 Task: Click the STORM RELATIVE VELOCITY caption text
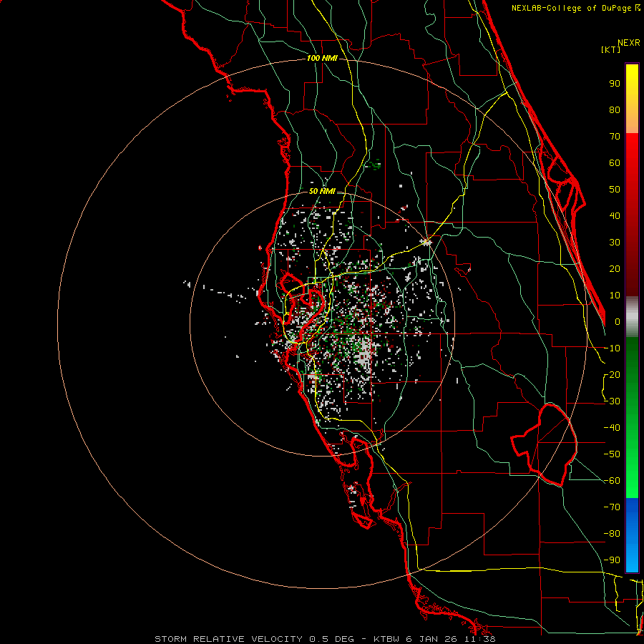pyautogui.click(x=228, y=639)
